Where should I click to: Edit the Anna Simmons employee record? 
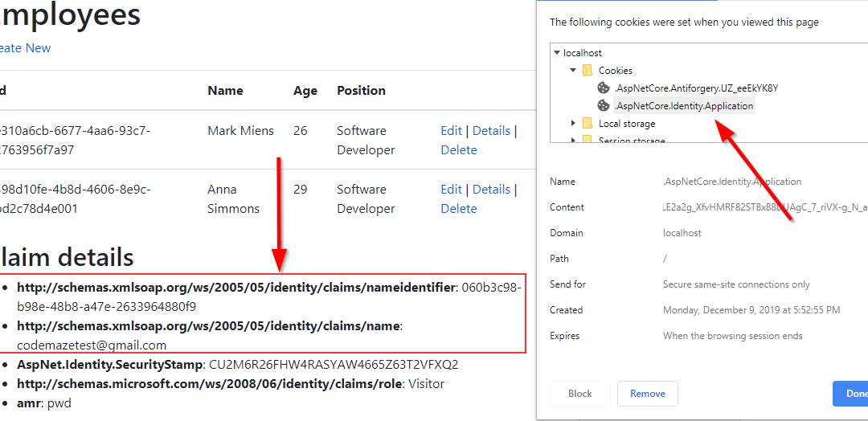(x=451, y=190)
